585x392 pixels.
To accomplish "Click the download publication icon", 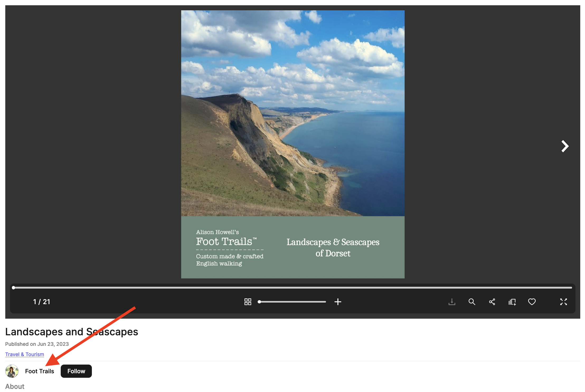I will pyautogui.click(x=452, y=302).
